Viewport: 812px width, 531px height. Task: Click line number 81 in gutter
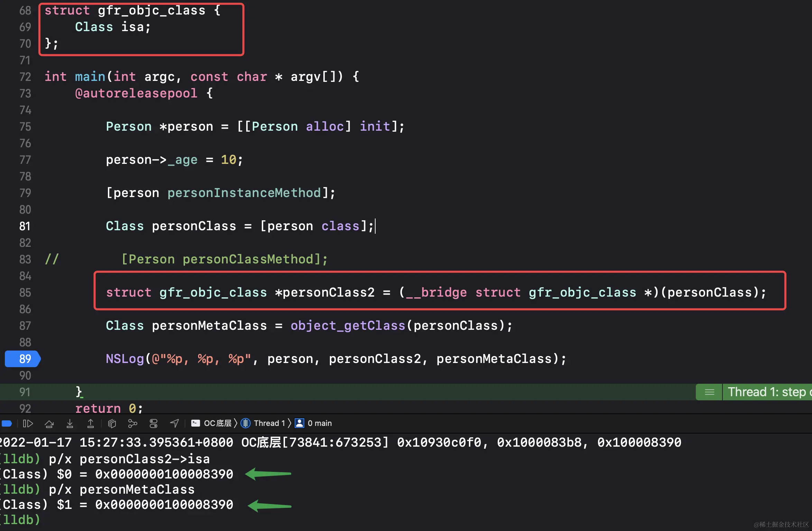pos(25,226)
